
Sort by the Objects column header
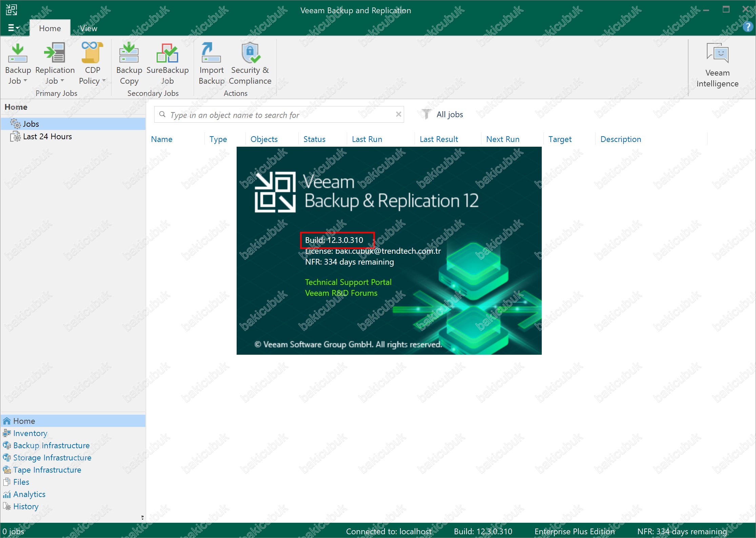[x=264, y=139]
